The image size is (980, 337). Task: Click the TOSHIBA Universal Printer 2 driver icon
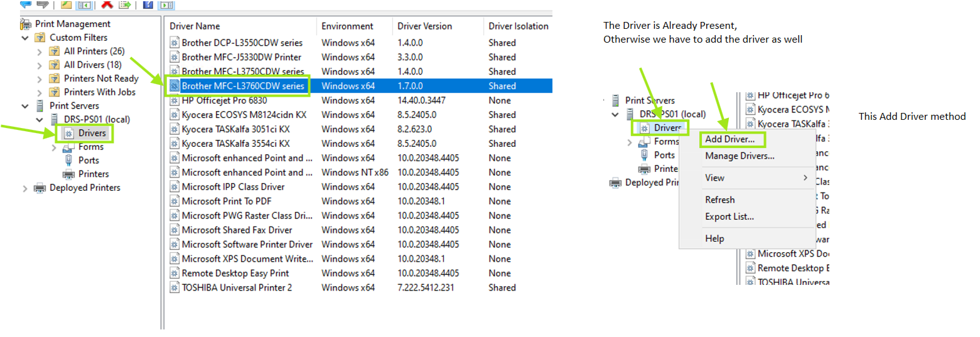[x=175, y=288]
